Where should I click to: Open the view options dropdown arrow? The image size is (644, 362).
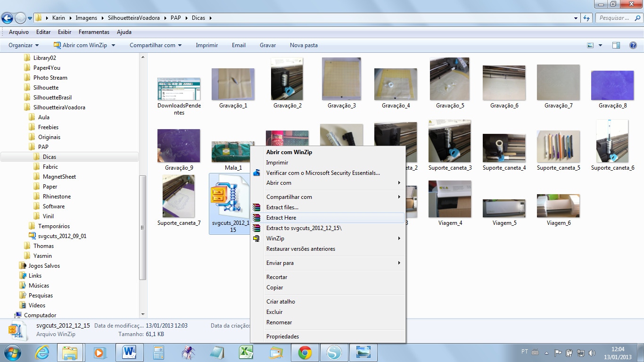pyautogui.click(x=600, y=45)
